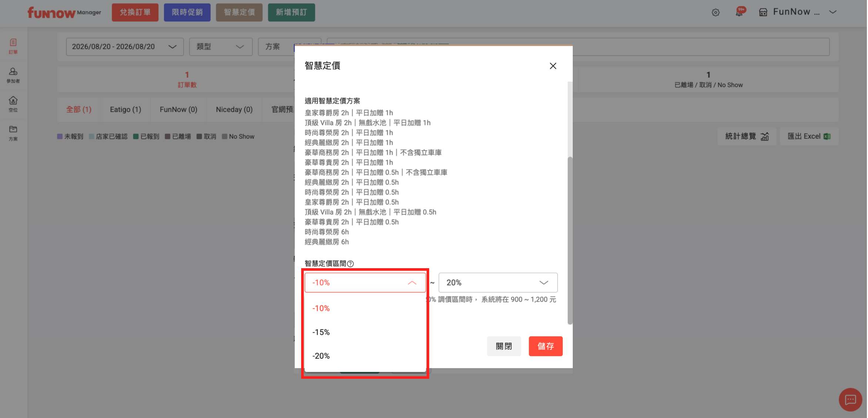Click the 新增預訂 button
Screen dimensions: 868x418
pos(292,13)
